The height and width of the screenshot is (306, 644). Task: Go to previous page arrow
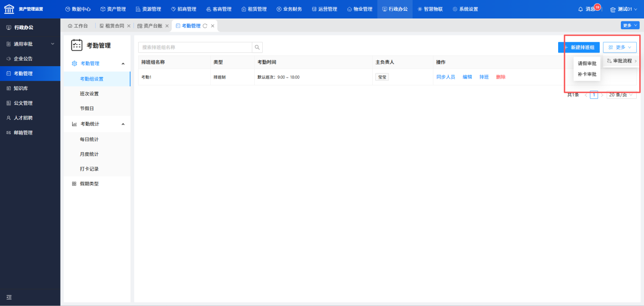[x=586, y=95]
